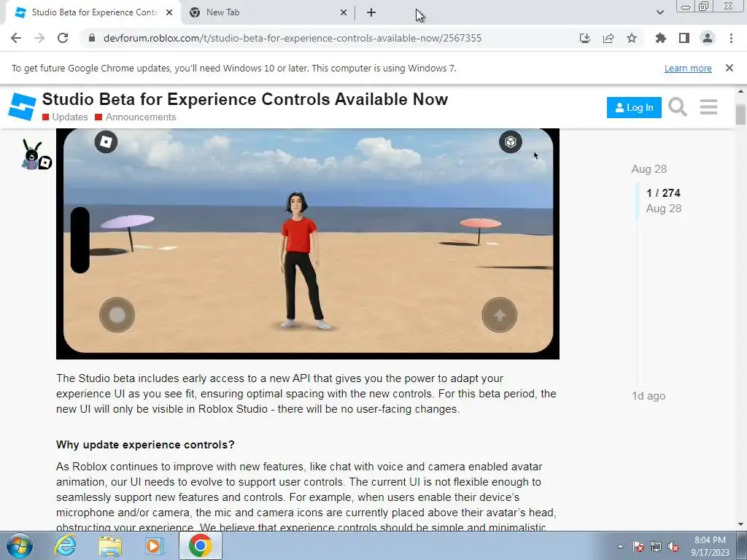
Task: Share this page via the share icon
Action: [608, 38]
